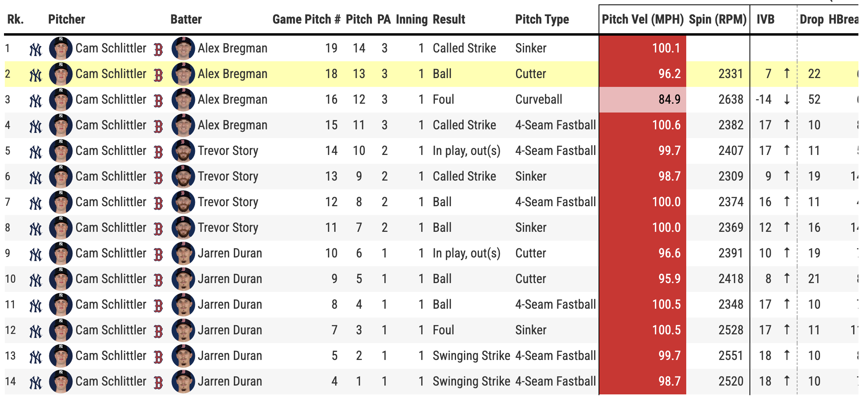Image resolution: width=868 pixels, height=402 pixels.
Task: Click the 100.6 velocity cell
Action: 643,125
